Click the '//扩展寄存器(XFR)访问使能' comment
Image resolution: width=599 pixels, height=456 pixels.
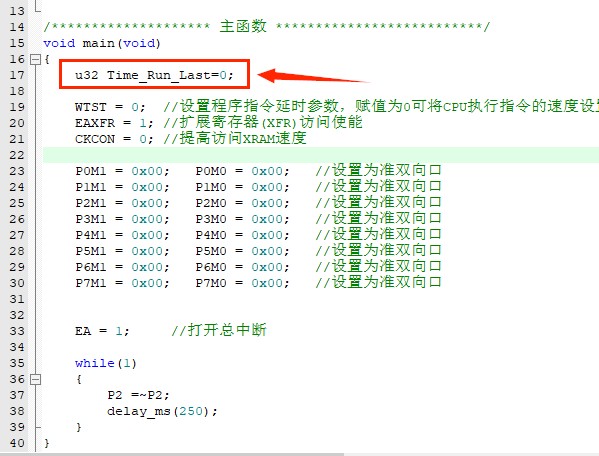tap(263, 122)
